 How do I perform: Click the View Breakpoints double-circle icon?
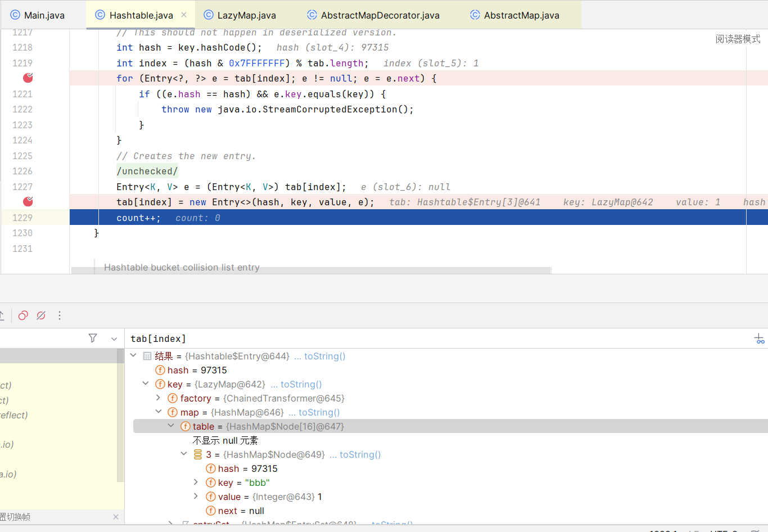pos(23,315)
